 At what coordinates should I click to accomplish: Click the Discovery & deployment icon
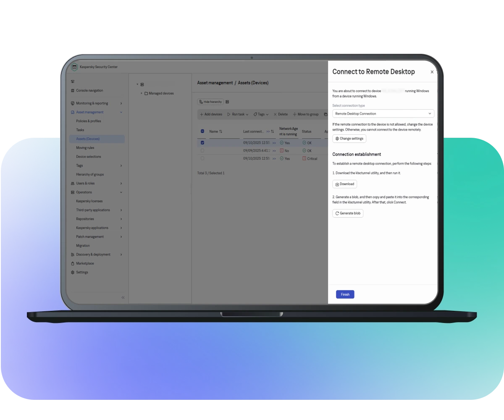point(73,255)
